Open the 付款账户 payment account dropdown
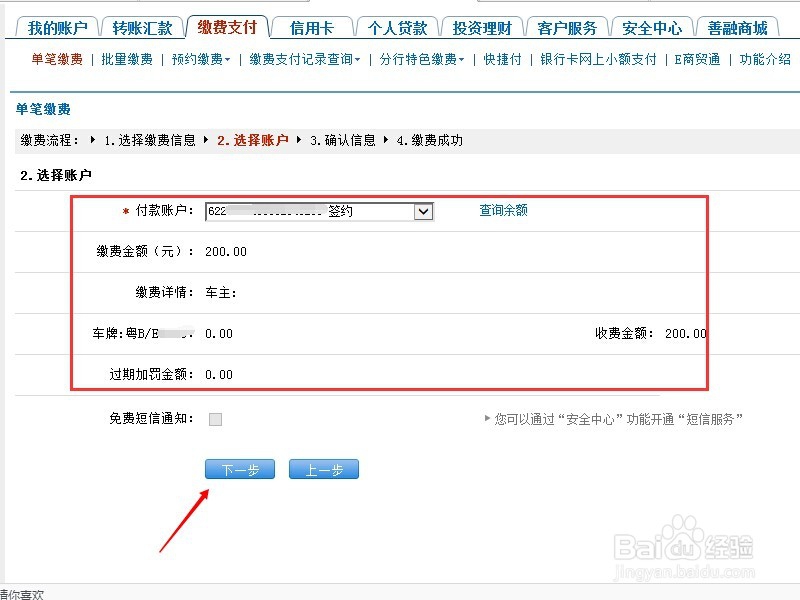The image size is (800, 600). [x=423, y=211]
